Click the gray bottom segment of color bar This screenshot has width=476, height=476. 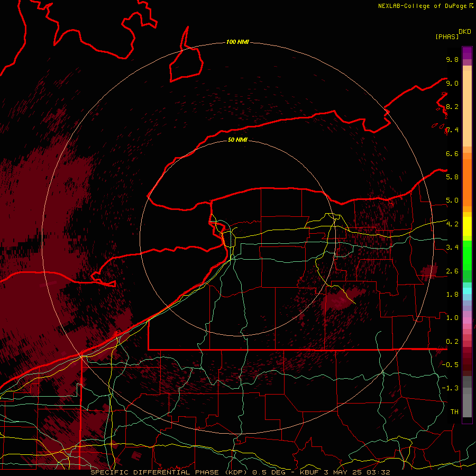click(467, 405)
